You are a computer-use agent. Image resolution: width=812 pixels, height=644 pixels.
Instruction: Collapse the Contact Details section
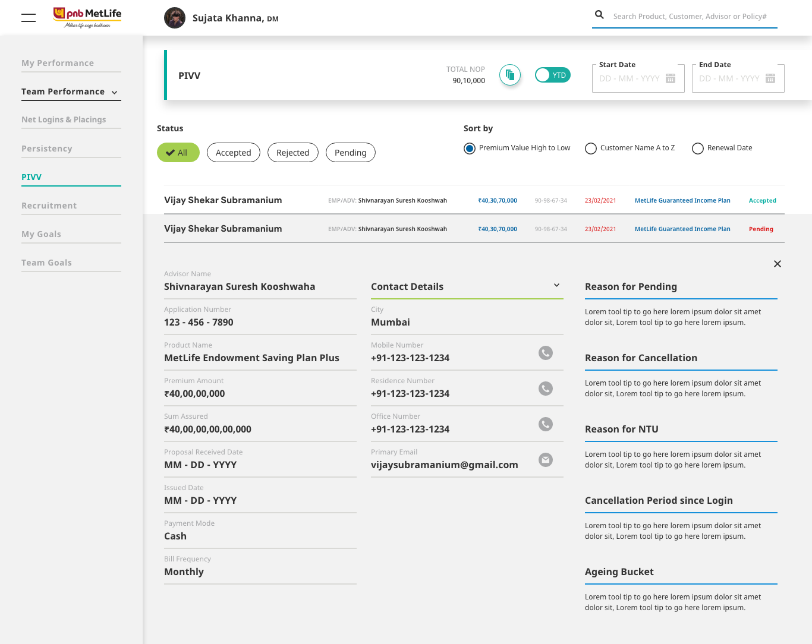pyautogui.click(x=557, y=285)
